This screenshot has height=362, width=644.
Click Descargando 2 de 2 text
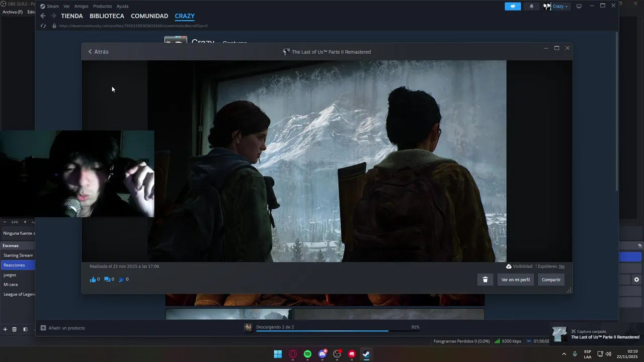tap(275, 327)
